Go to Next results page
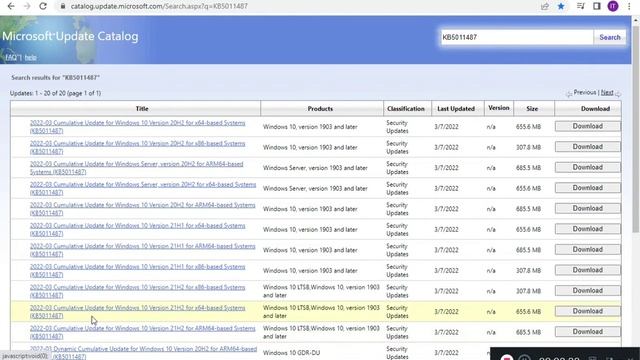Image resolution: width=640 pixels, height=360 pixels. tap(607, 93)
